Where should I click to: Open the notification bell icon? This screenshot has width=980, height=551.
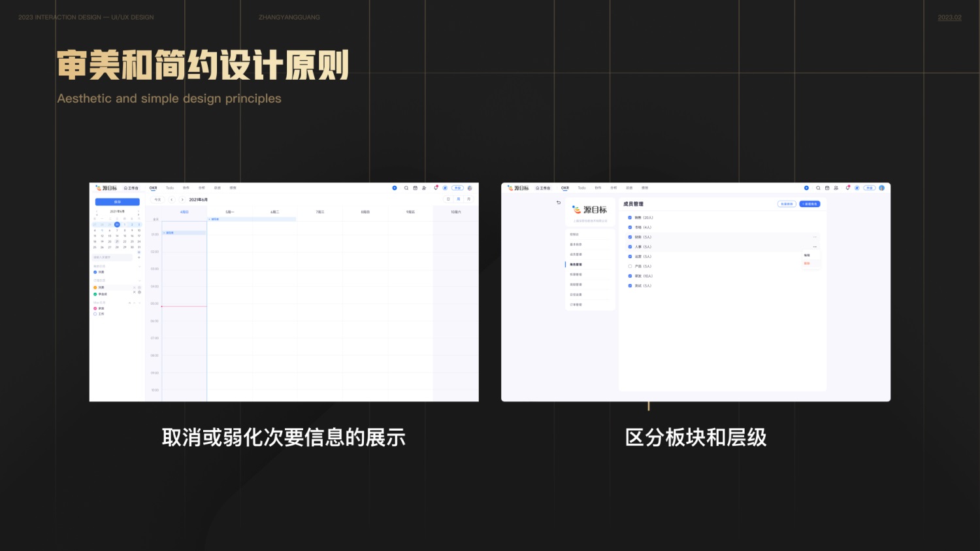pos(435,188)
